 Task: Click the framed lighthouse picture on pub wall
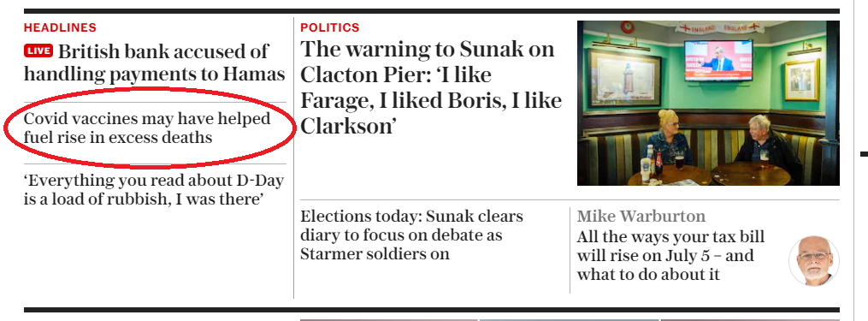click(x=624, y=78)
